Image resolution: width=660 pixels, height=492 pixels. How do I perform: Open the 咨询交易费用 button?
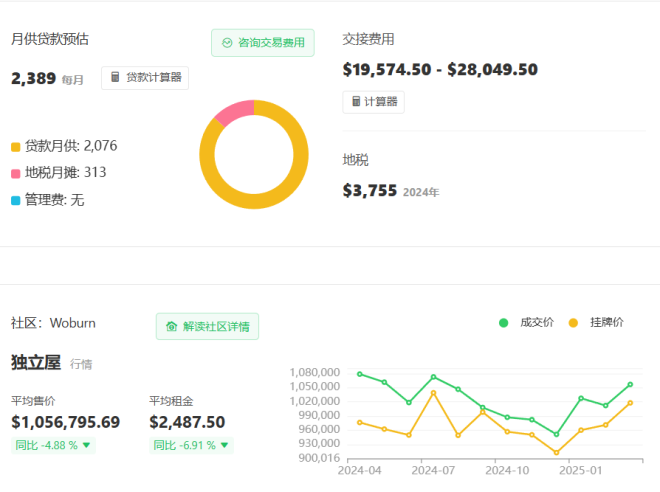pos(263,43)
